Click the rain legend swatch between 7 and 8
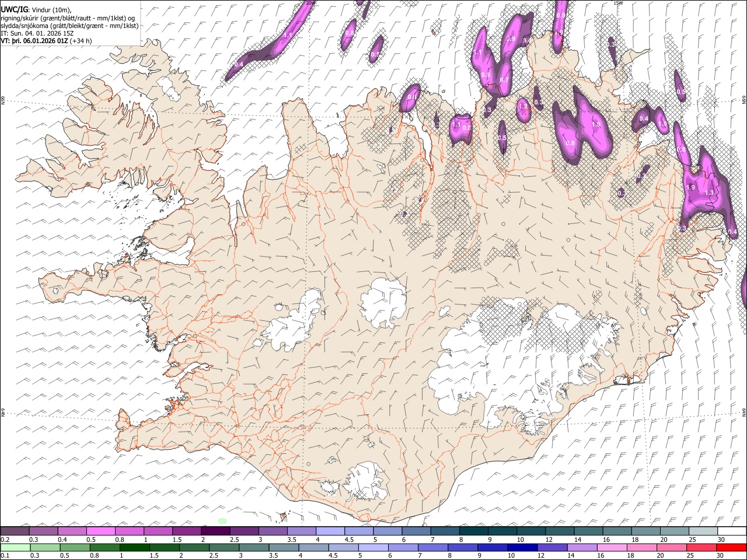Screen dimensions: 747x560 coord(432,547)
